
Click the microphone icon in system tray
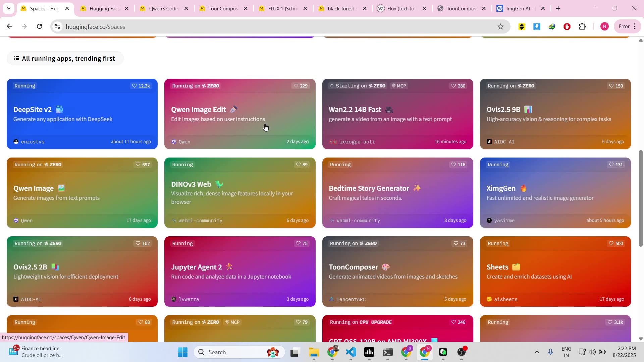[x=550, y=352]
